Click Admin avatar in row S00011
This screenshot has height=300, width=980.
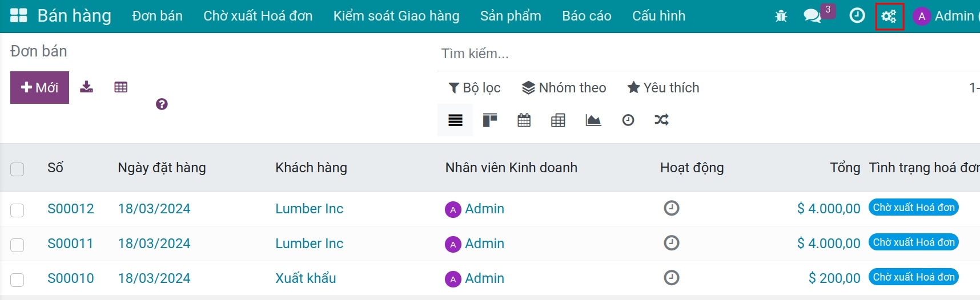pos(453,244)
